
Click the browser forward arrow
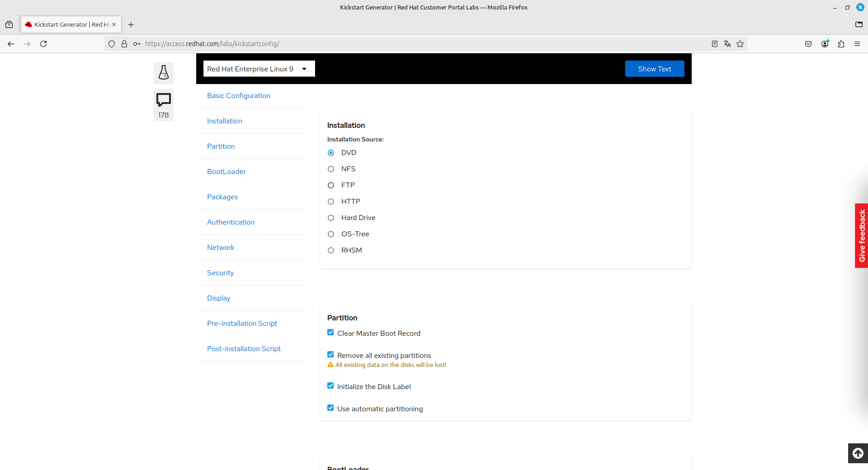point(27,44)
